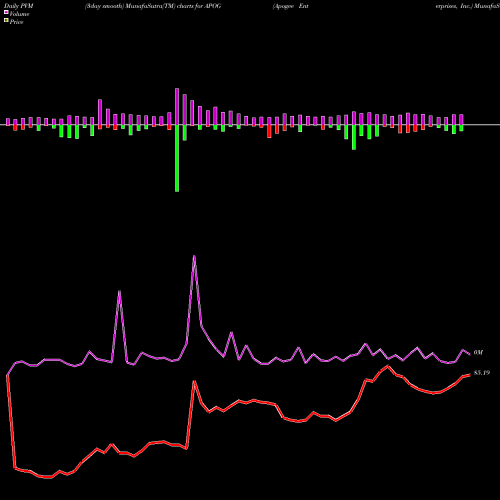Click the highest peak of purple volume line
The image size is (500, 500).
pos(194,256)
